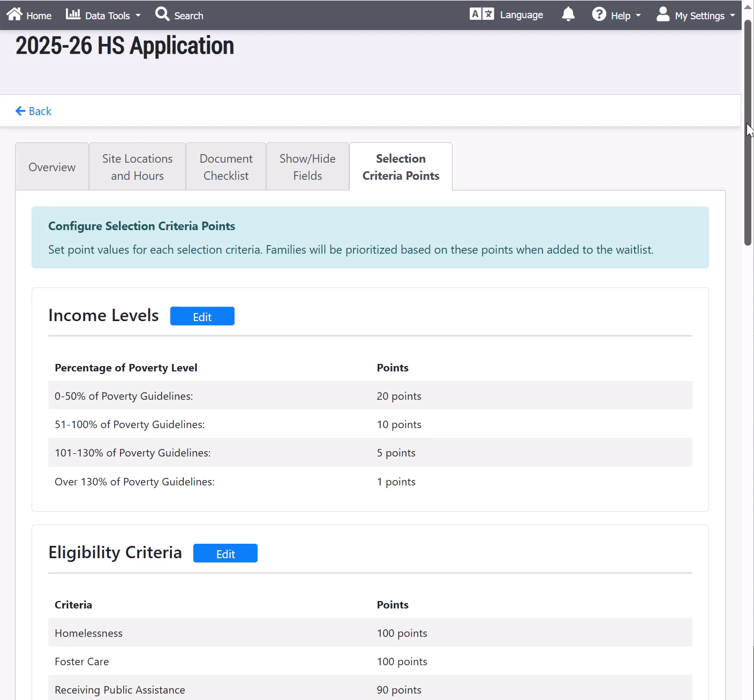Image resolution: width=754 pixels, height=700 pixels.
Task: Go to Home text link
Action: [39, 16]
